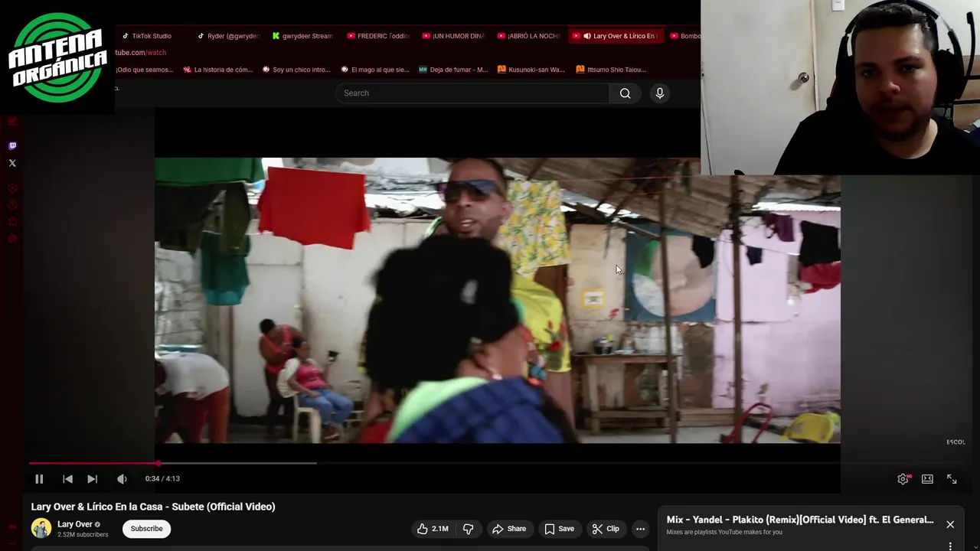Switch to the Bombo tab
This screenshot has width=980, height=551.
684,36
